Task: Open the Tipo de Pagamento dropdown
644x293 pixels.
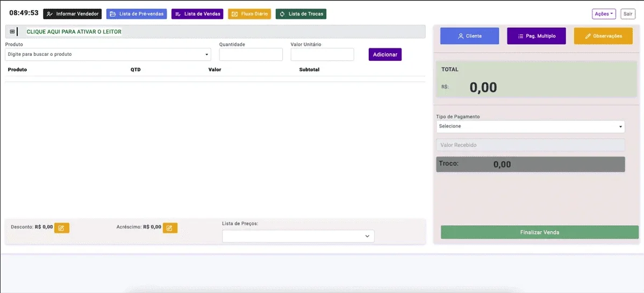Action: 530,126
